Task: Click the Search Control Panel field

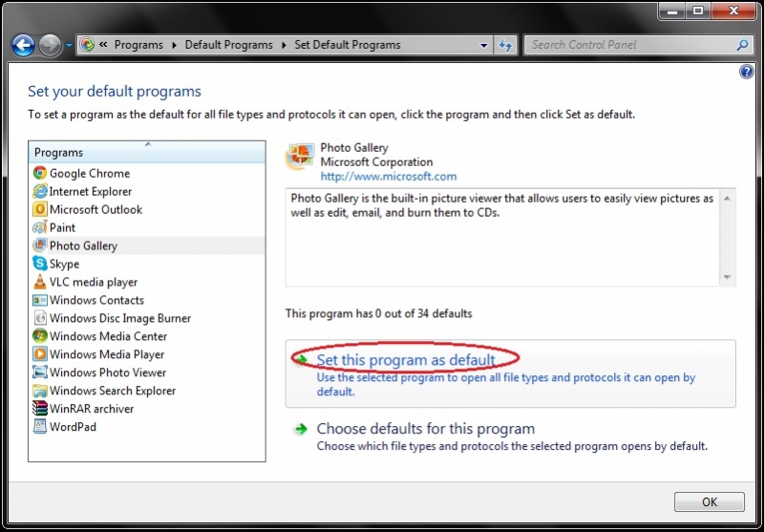Action: [x=630, y=45]
